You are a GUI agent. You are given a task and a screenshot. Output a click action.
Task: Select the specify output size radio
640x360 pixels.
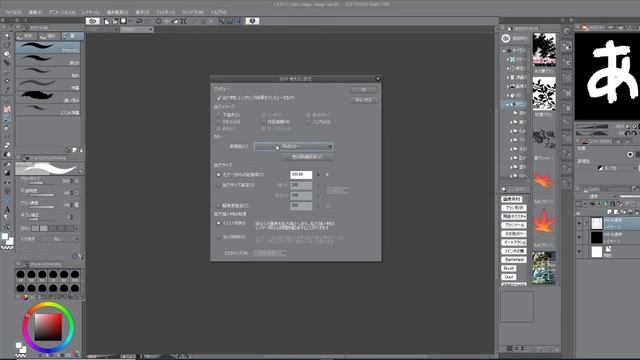click(219, 185)
